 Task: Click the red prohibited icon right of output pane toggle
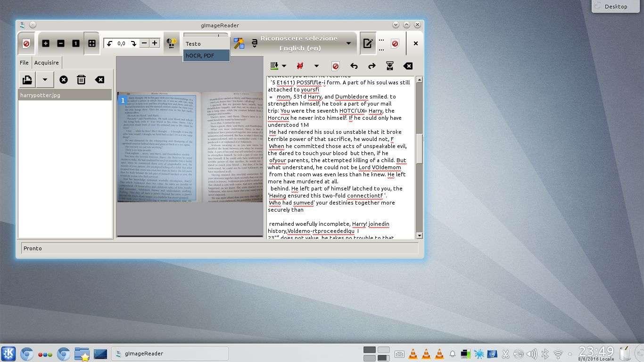(x=395, y=43)
